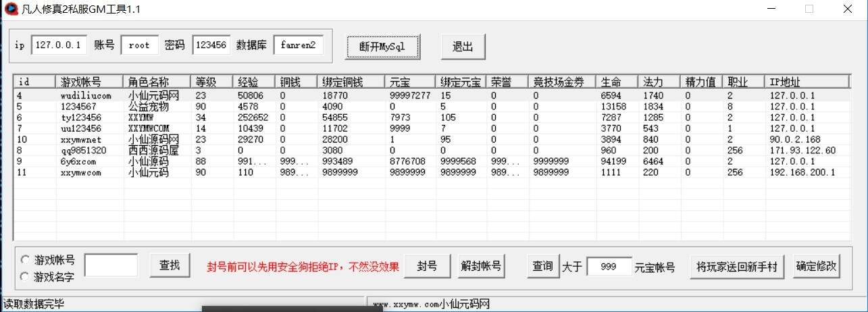Select the 游戏名字 radio button
Viewport: 868px width, 312px height.
[x=26, y=276]
